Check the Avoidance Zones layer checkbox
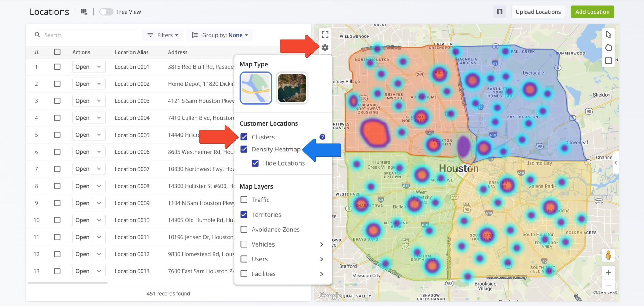The width and height of the screenshot is (644, 306). [244, 229]
